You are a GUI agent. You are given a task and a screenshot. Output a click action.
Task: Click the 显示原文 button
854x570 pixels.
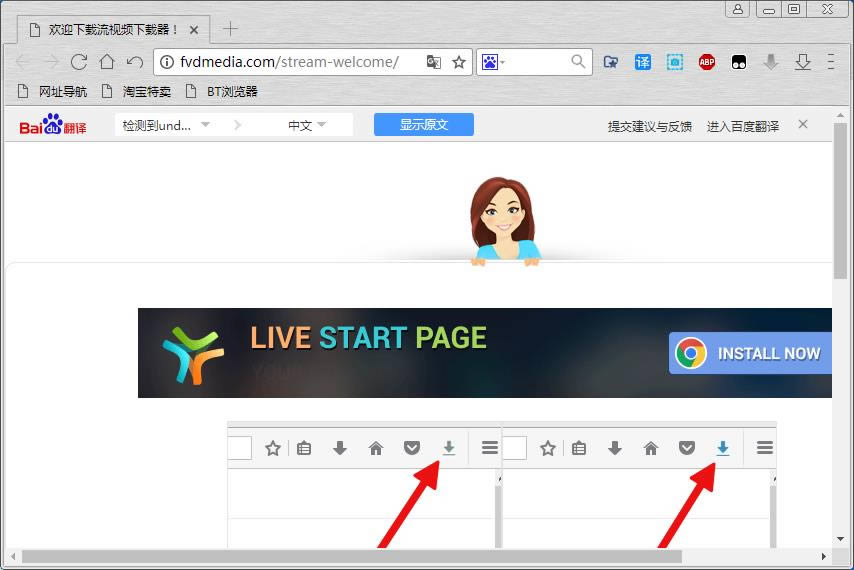pyautogui.click(x=423, y=125)
